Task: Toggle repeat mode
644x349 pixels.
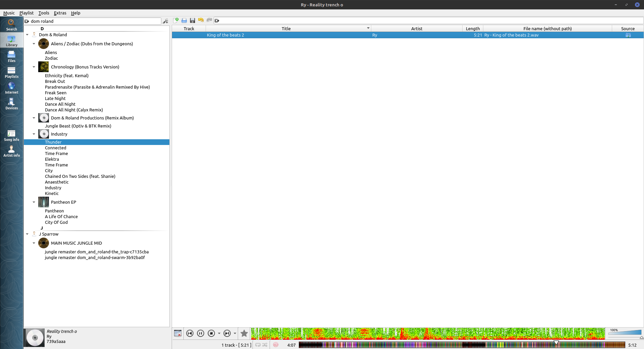Action: click(258, 345)
